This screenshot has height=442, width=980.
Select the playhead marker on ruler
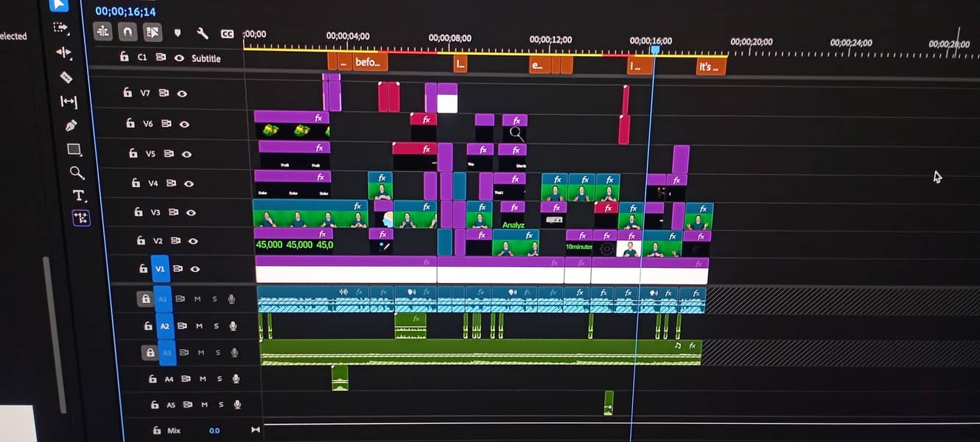point(654,49)
